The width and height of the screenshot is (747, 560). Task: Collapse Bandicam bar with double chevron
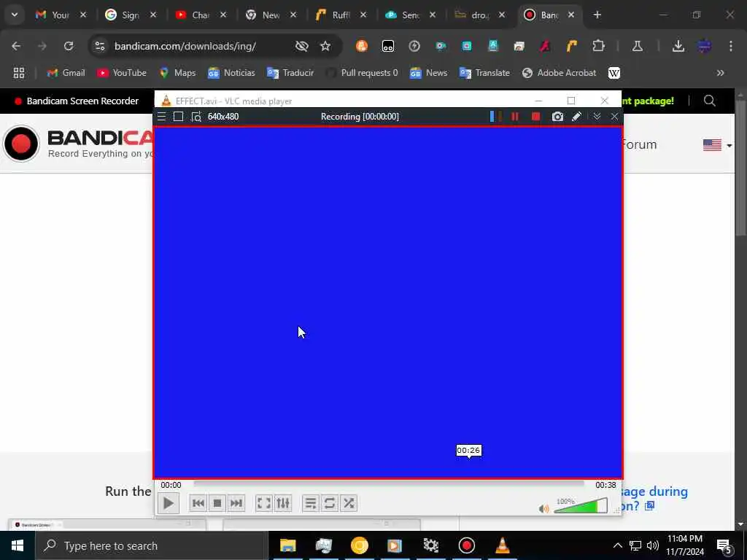click(597, 117)
